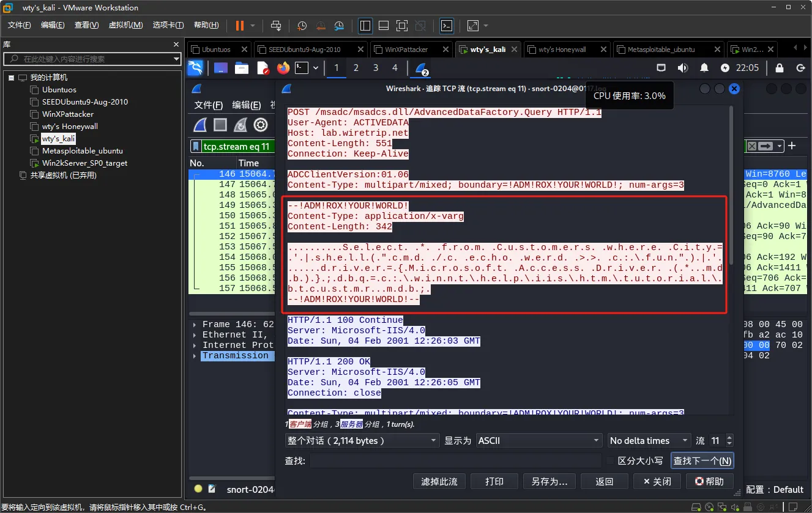
Task: Stop capture with the square icon
Action: (x=220, y=125)
